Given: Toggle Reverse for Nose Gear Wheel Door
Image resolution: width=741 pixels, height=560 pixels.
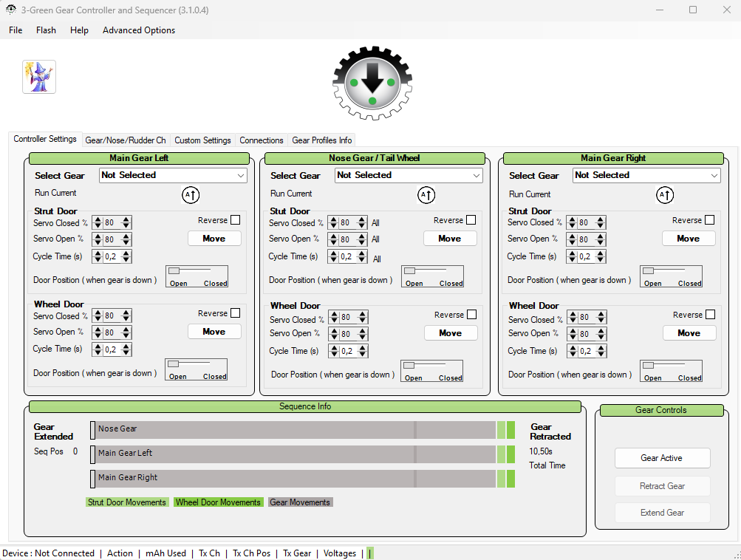Looking at the screenshot, I should click(471, 315).
